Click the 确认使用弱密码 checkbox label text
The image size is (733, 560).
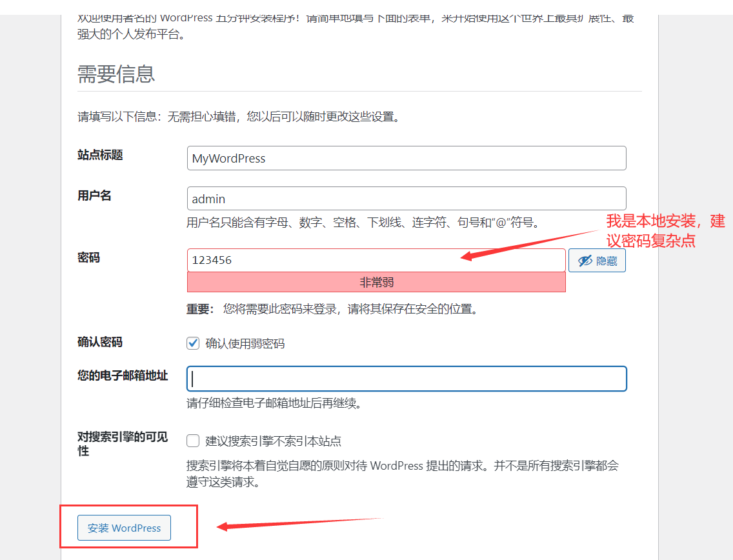tap(245, 344)
